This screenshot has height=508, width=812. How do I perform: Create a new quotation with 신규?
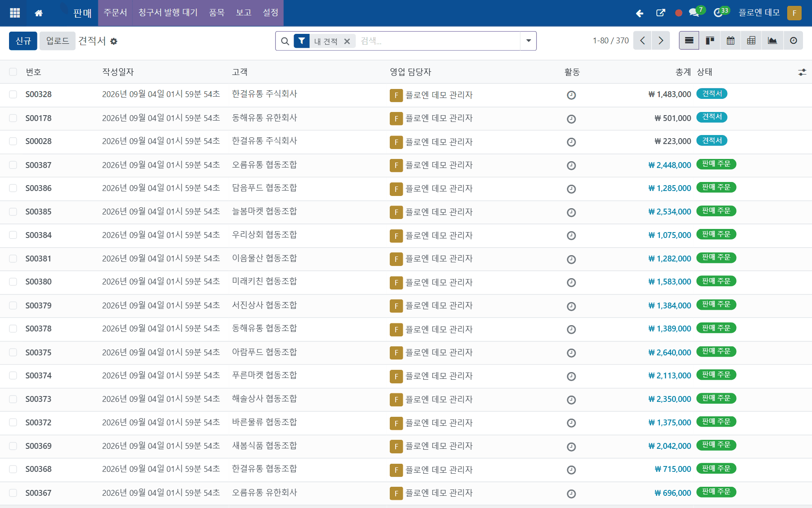pyautogui.click(x=23, y=41)
